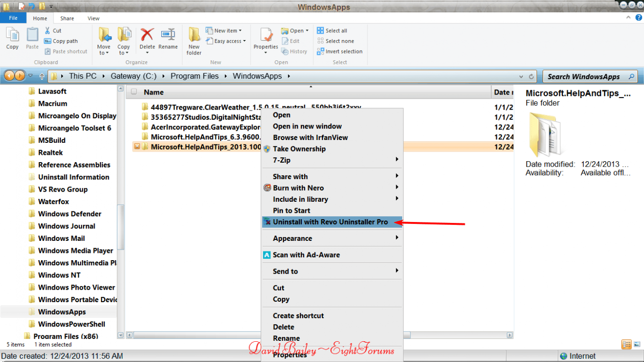The width and height of the screenshot is (644, 362).
Task: Click the folder preview thumbnail in details pane
Action: pos(546,134)
